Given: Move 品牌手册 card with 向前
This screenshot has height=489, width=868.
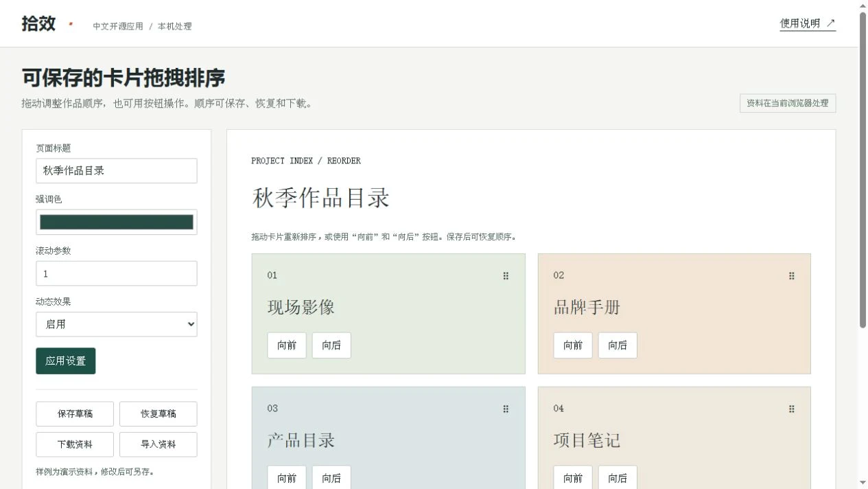Looking at the screenshot, I should tap(573, 345).
